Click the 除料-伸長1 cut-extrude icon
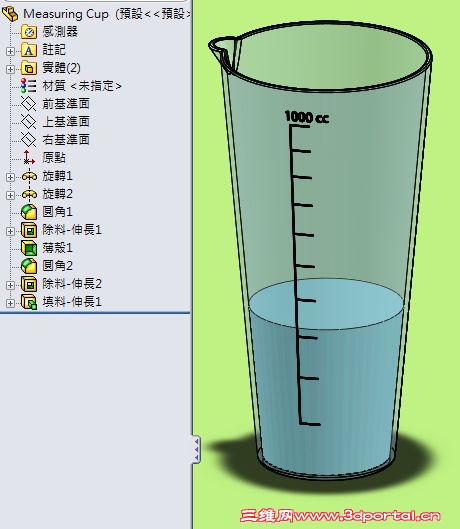The image size is (460, 529). click(x=29, y=230)
